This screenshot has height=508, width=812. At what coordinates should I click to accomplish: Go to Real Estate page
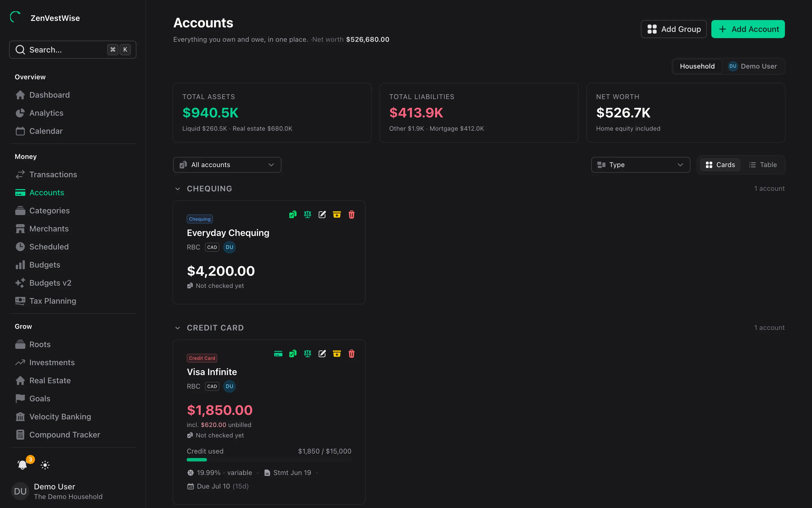click(x=72, y=381)
